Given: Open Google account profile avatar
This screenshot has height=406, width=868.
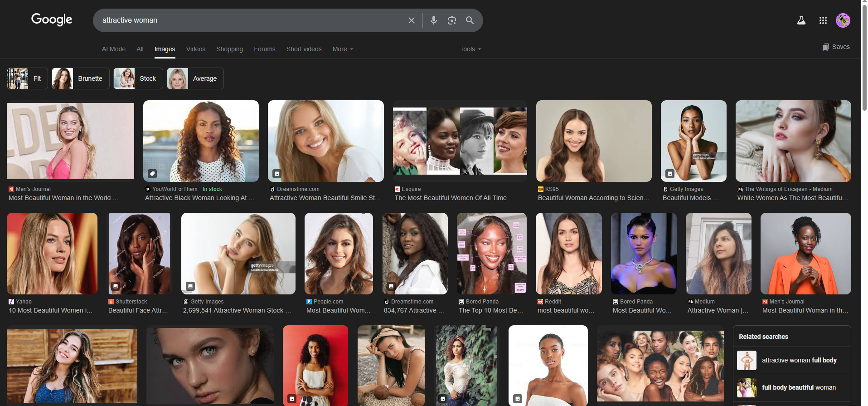Looking at the screenshot, I should click(843, 20).
